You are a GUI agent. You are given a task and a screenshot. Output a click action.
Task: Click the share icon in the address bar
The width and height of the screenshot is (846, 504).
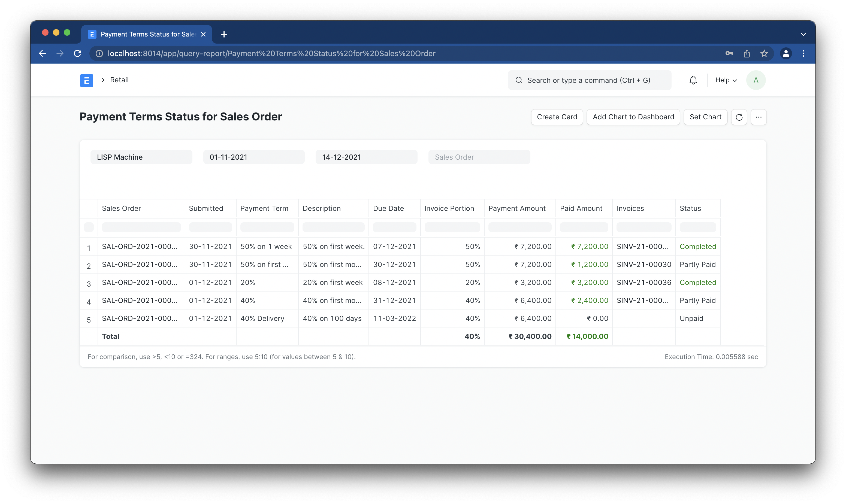tap(747, 53)
